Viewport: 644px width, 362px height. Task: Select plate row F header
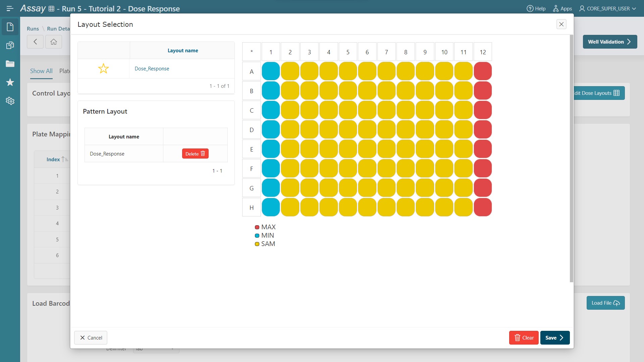252,169
